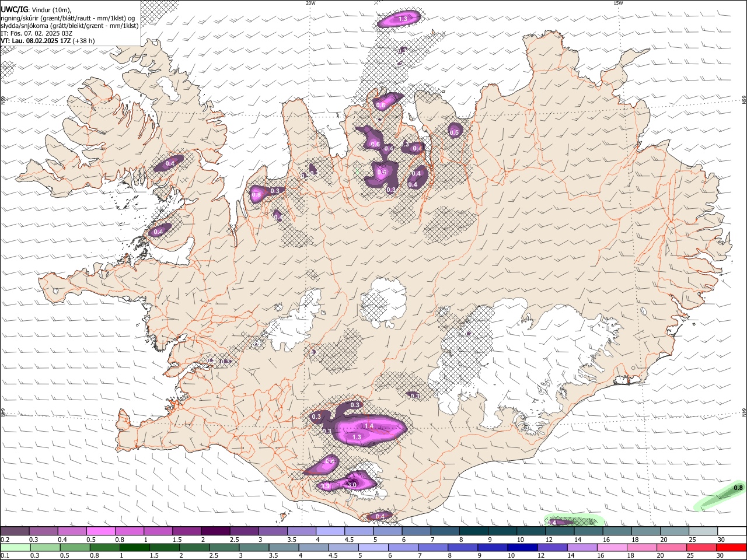Select the darkest purple 2–2.5 upper legend swatch

coord(215,531)
